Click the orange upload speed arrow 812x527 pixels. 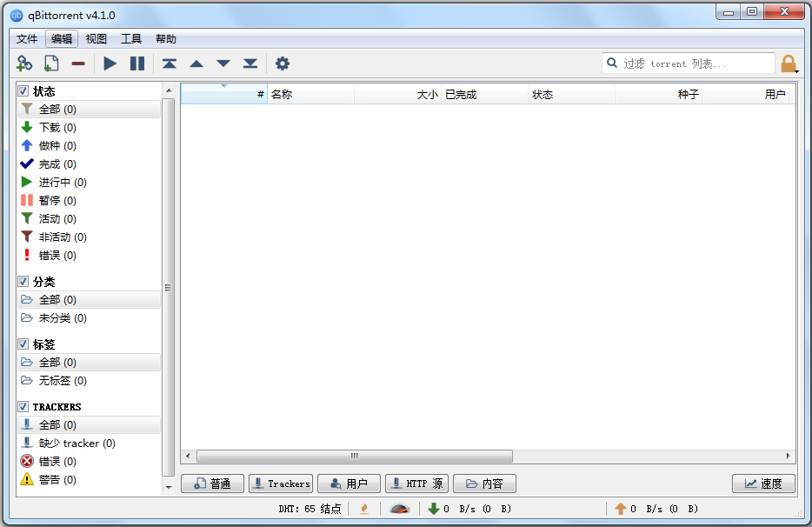pyautogui.click(x=621, y=509)
